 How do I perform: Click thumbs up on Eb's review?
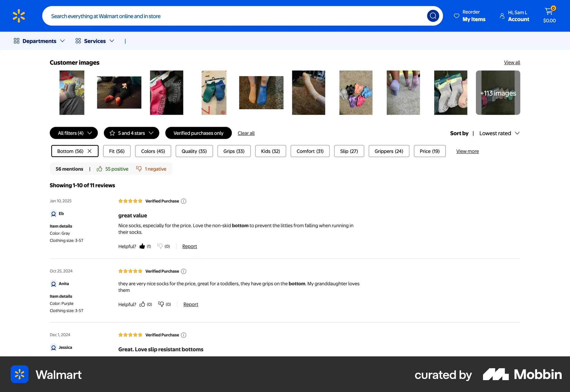[142, 246]
